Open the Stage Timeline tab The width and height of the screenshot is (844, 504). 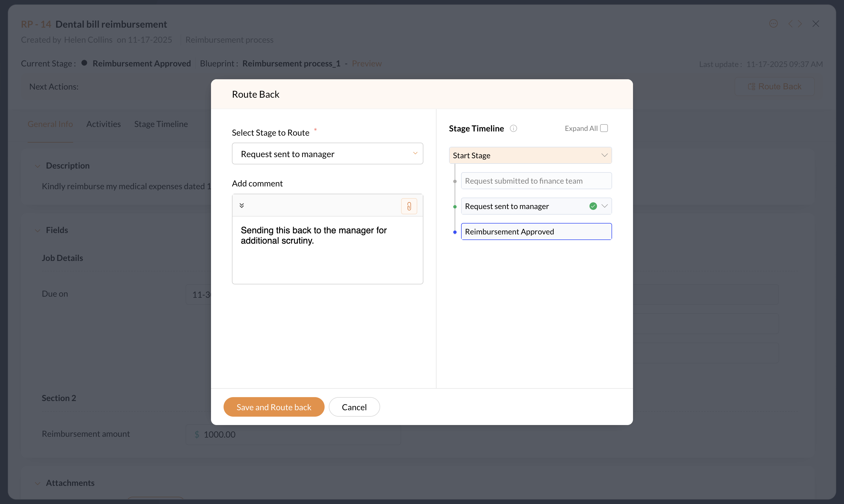(x=161, y=124)
